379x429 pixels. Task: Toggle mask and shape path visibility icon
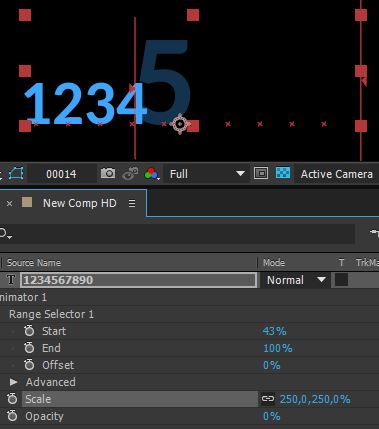[x=16, y=174]
